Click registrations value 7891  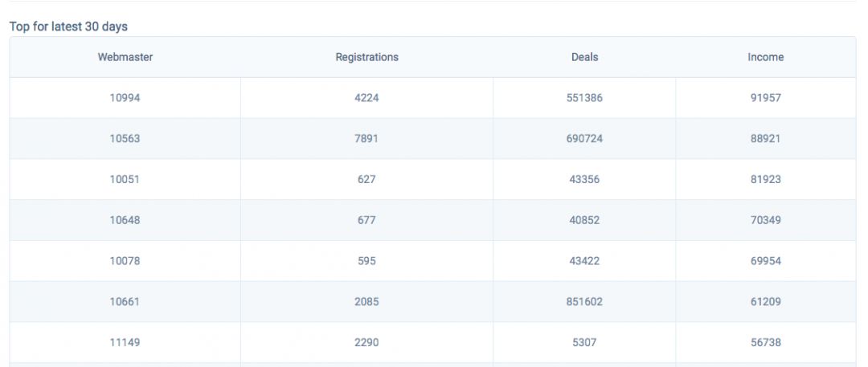[x=366, y=138]
